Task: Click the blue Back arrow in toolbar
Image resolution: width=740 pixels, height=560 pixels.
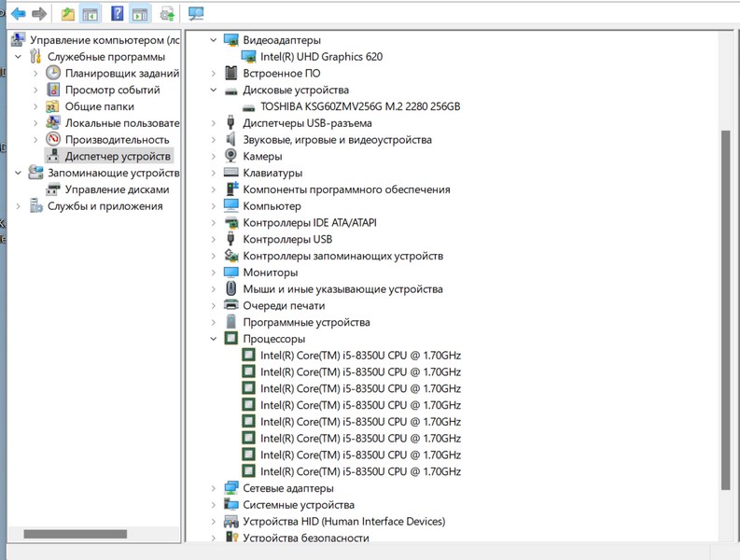Action: 18,13
